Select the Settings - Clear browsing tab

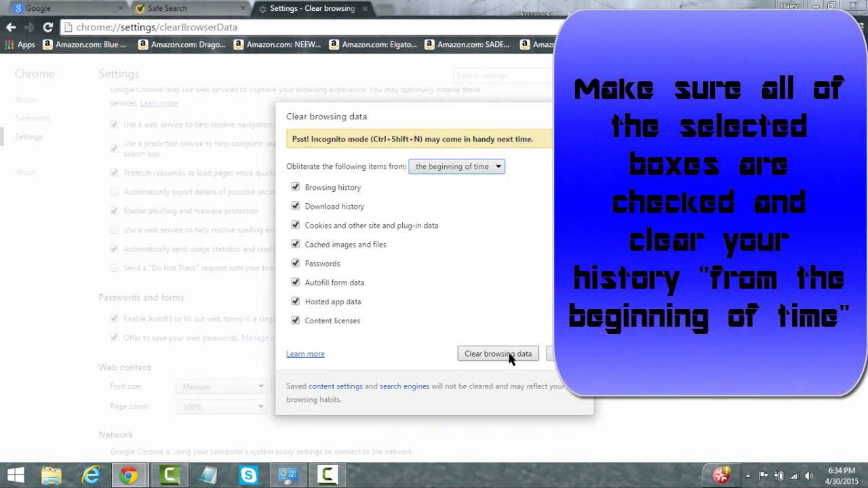[x=312, y=8]
